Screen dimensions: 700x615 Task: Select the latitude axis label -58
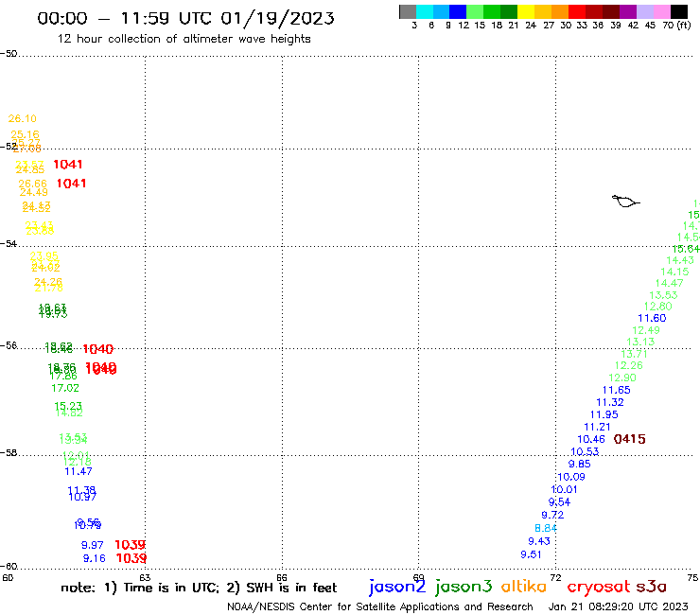pos(9,453)
